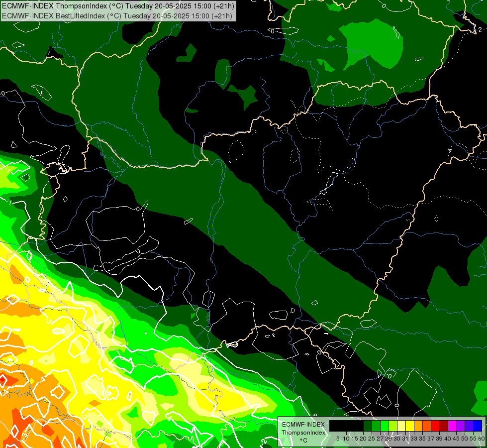Choose the orange 33–35 legend swatch

[418, 426]
